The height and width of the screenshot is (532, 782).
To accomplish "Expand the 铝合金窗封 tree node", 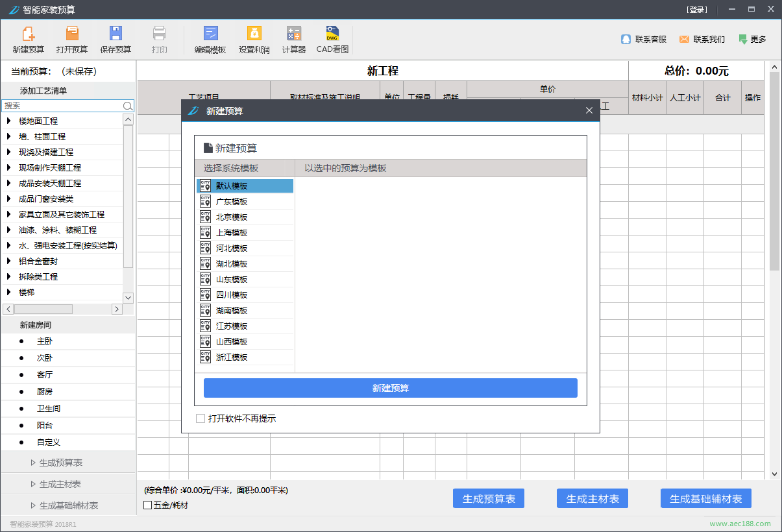I will point(9,261).
